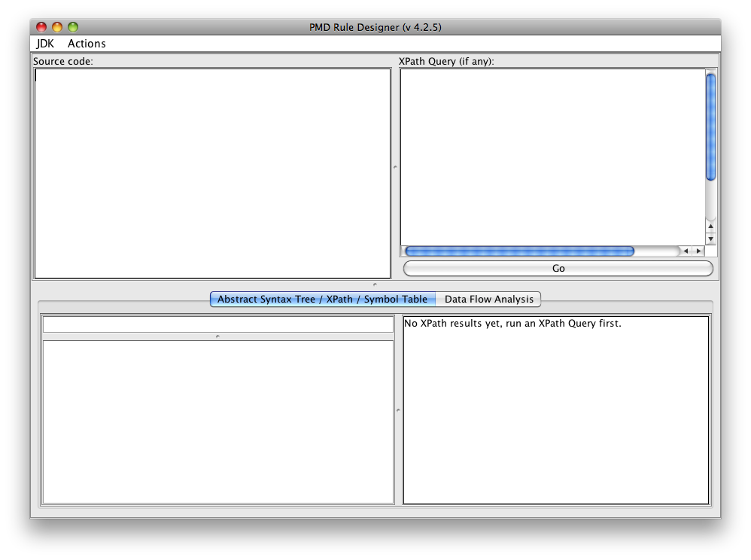The height and width of the screenshot is (560, 751).
Task: Click splitter handle above the tab bar
Action: pyautogui.click(x=375, y=285)
